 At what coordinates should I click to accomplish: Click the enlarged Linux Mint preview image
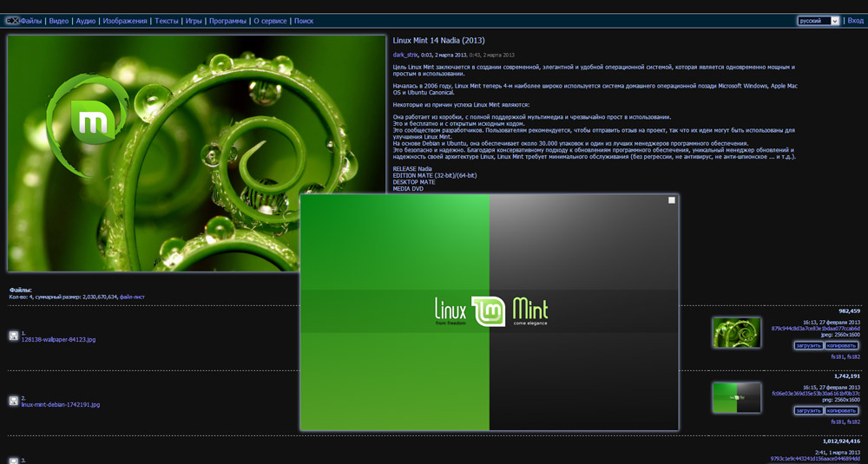pyautogui.click(x=490, y=312)
